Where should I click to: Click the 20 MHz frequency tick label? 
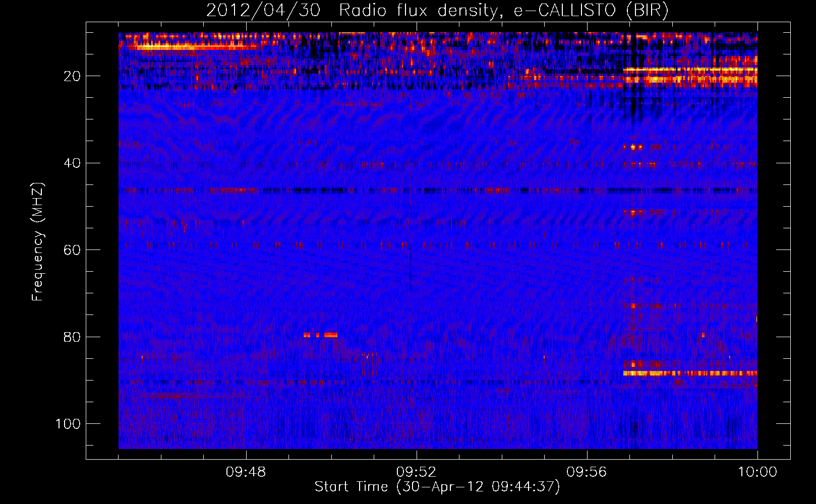pos(72,76)
